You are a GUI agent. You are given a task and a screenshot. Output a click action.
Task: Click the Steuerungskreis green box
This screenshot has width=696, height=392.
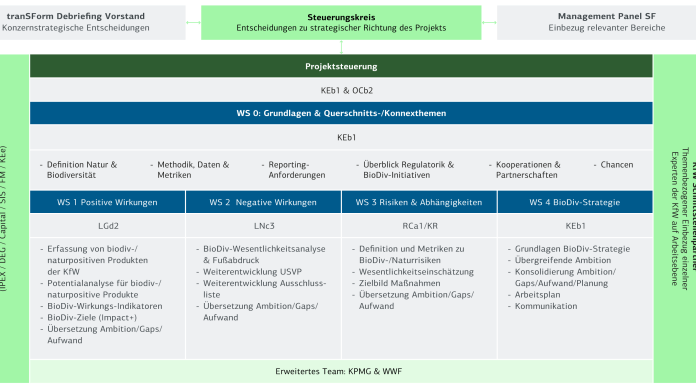(341, 23)
